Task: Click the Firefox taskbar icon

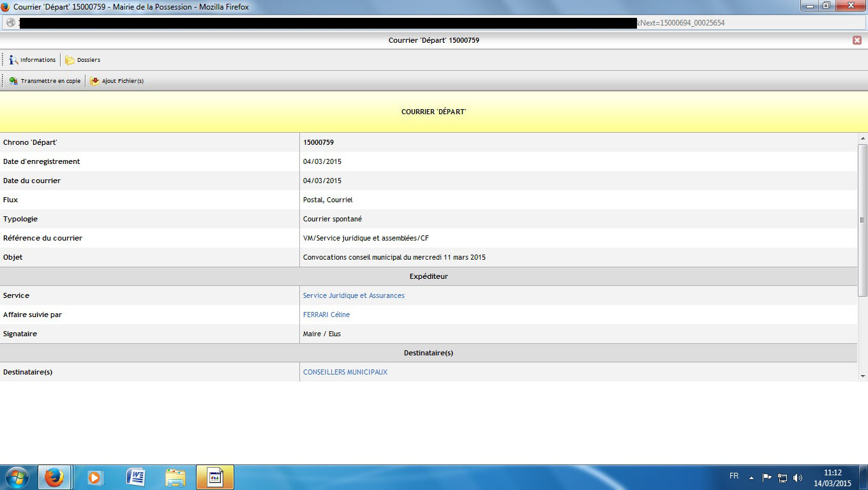Action: tap(54, 477)
